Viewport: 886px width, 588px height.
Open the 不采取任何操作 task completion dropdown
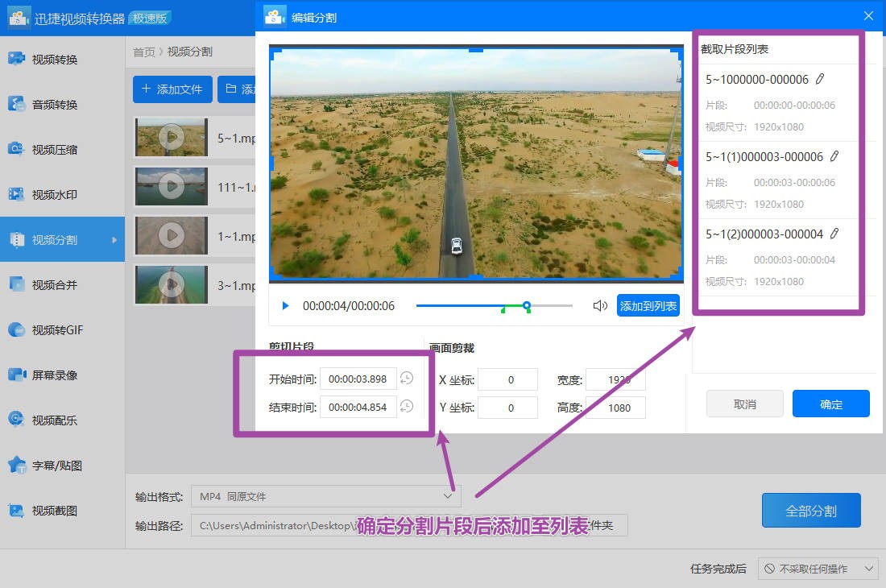818,568
